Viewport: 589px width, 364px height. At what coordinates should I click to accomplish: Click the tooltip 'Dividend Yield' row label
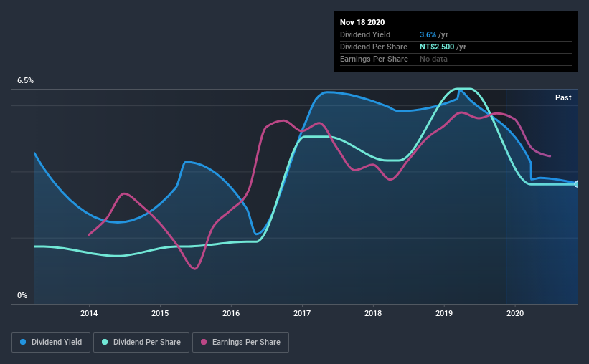coord(365,34)
